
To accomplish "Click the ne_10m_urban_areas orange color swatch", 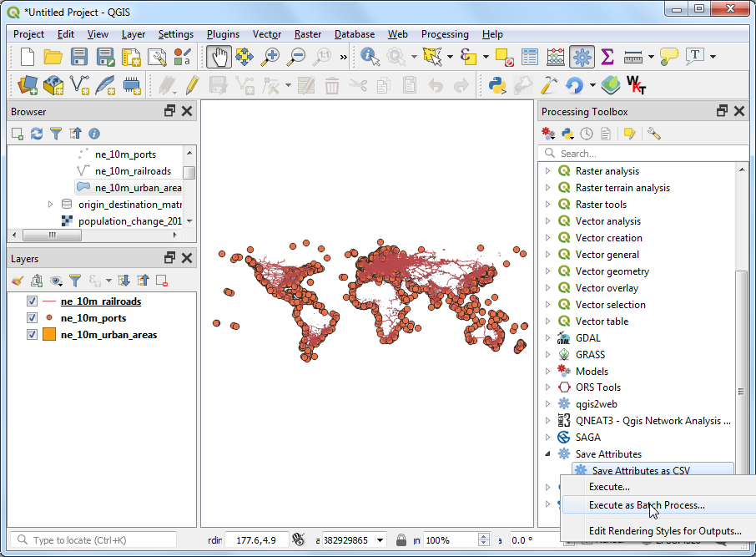I will tap(49, 335).
